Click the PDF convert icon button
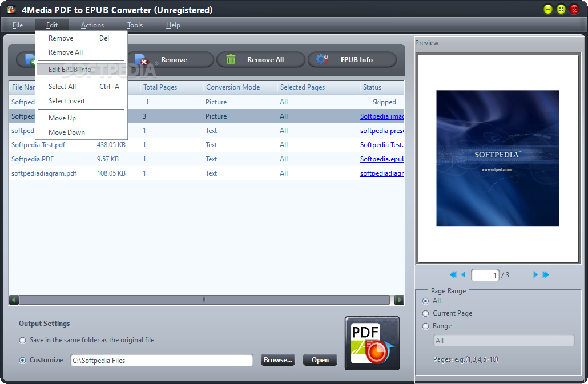The height and width of the screenshot is (384, 588). pyautogui.click(x=372, y=343)
